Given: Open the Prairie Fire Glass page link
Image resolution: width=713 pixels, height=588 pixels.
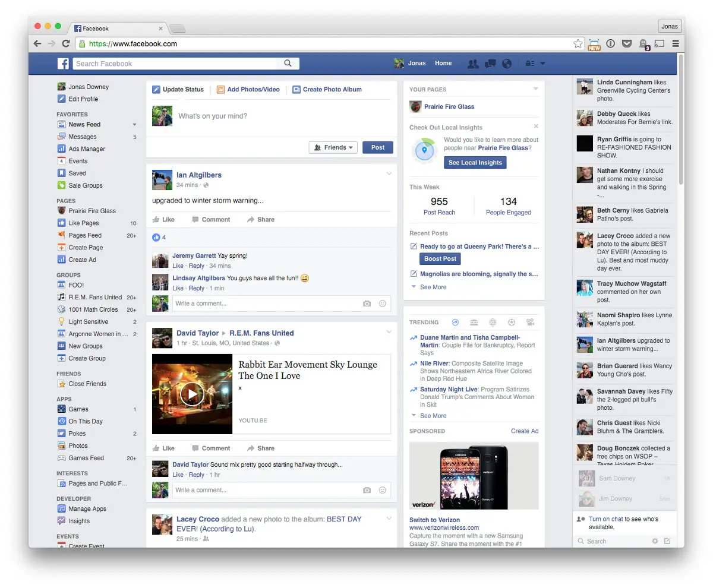Looking at the screenshot, I should 449,107.
